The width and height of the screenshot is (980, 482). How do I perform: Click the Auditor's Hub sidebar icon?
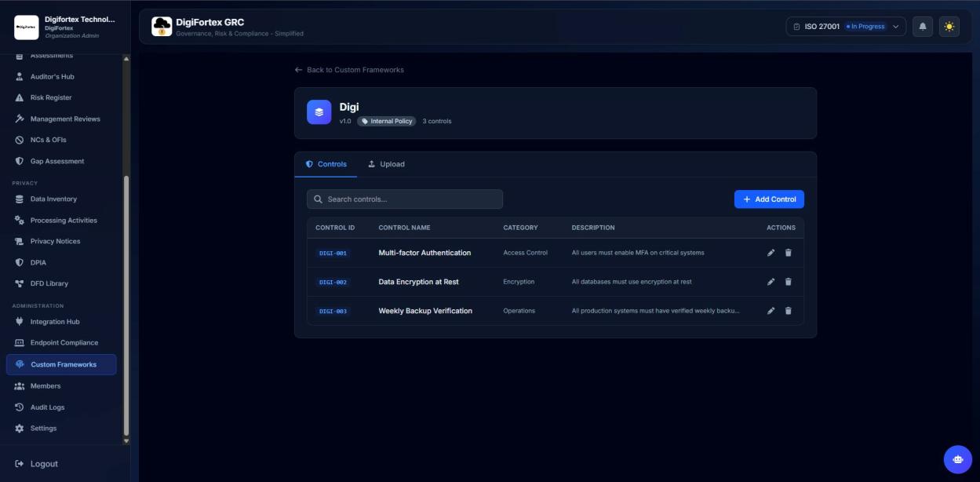(20, 77)
